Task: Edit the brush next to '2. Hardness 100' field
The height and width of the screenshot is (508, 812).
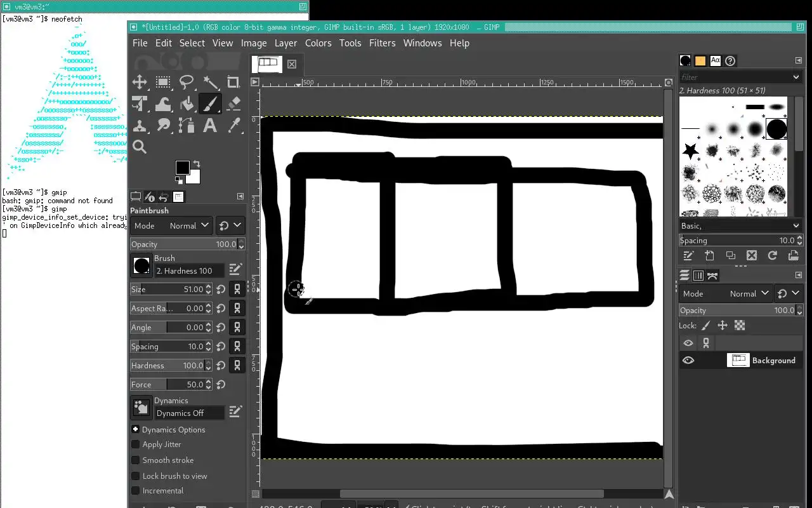Action: tap(235, 269)
